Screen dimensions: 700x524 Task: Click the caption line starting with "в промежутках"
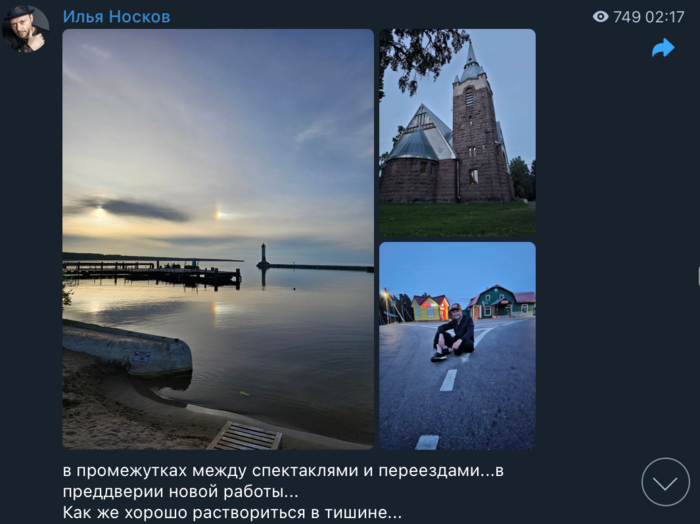tap(283, 471)
